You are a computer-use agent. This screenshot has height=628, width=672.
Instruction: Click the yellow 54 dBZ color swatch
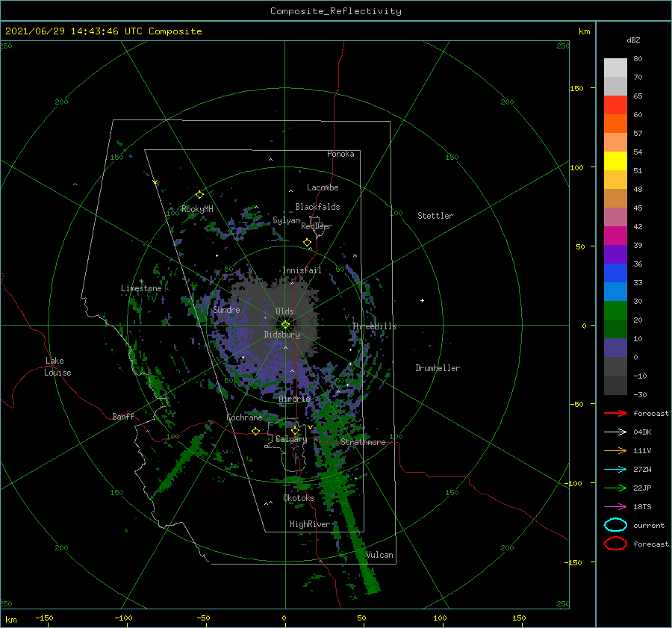click(x=615, y=161)
